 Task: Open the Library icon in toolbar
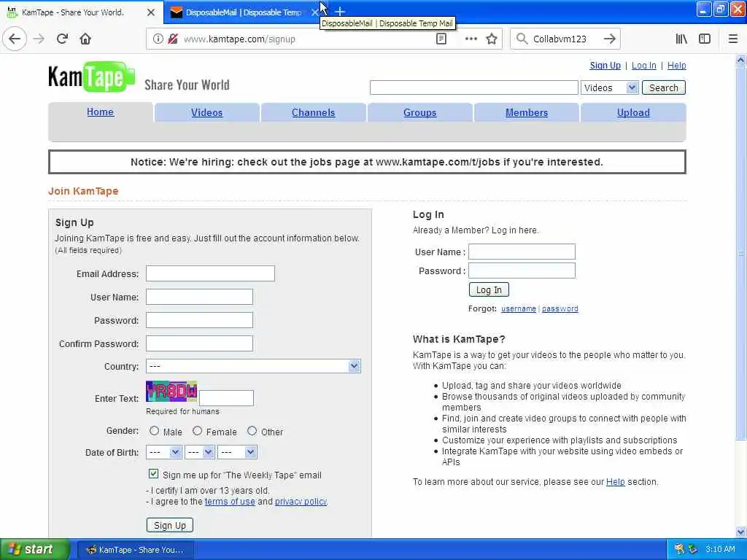pos(681,39)
